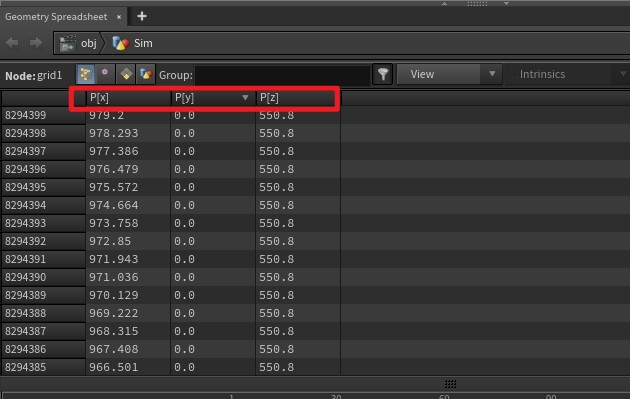
Task: Click the pane splitter grip handle at bottom
Action: pos(450,384)
